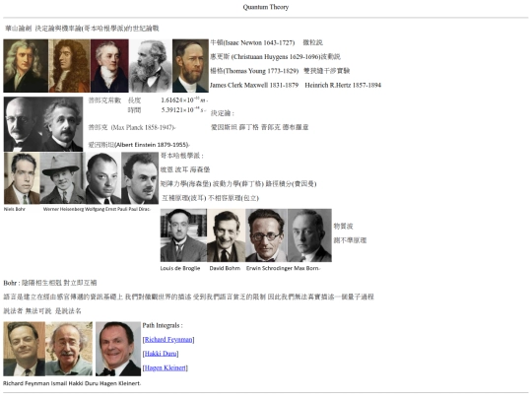
Task: Open the Hakki Duru link
Action: 161,354
